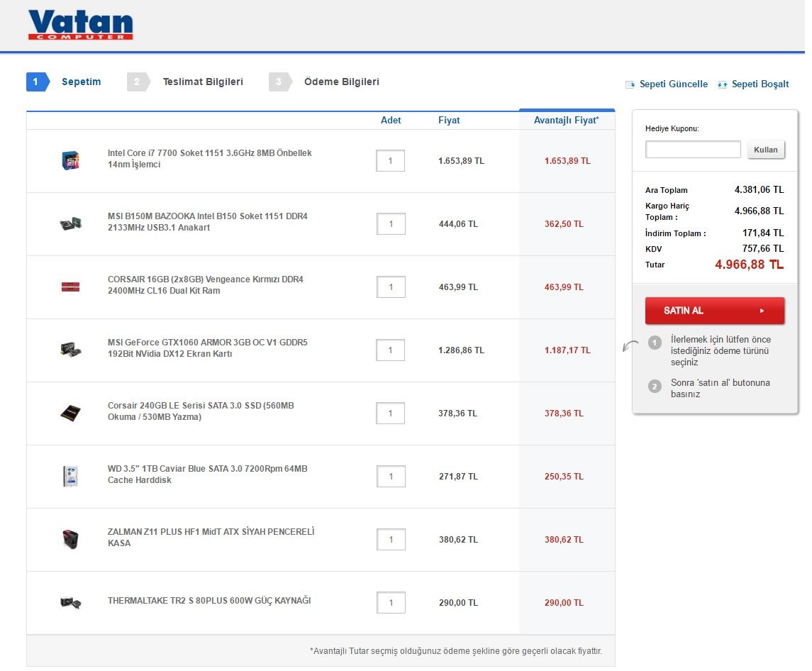The image size is (812, 671).
Task: Click the 290,00 TL Thermaltake list price
Action: tap(458, 603)
